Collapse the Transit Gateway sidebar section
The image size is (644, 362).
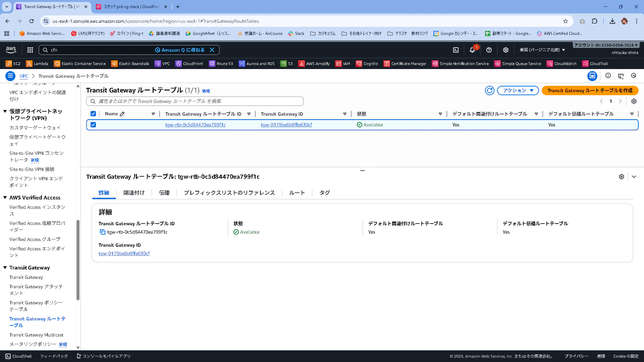click(5, 268)
